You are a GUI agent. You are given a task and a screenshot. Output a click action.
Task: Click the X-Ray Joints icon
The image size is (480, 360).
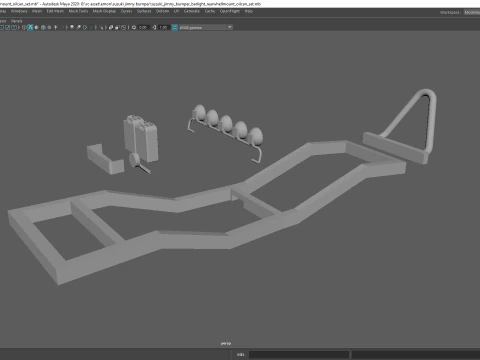pyautogui.click(x=123, y=27)
